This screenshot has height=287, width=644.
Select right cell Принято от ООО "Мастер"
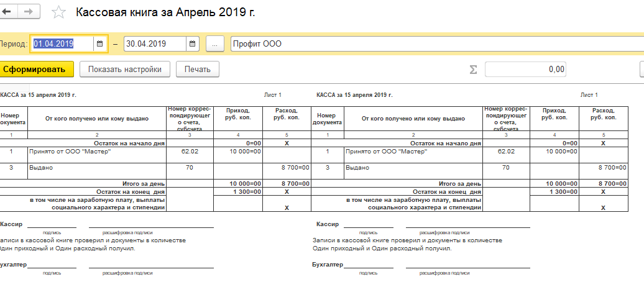tap(413, 155)
